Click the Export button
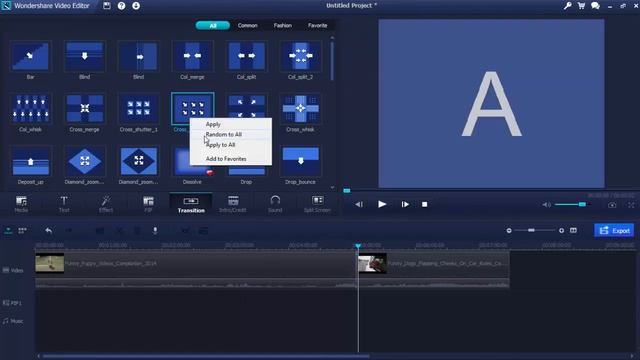Screen dimensions: 640x360 click(614, 231)
